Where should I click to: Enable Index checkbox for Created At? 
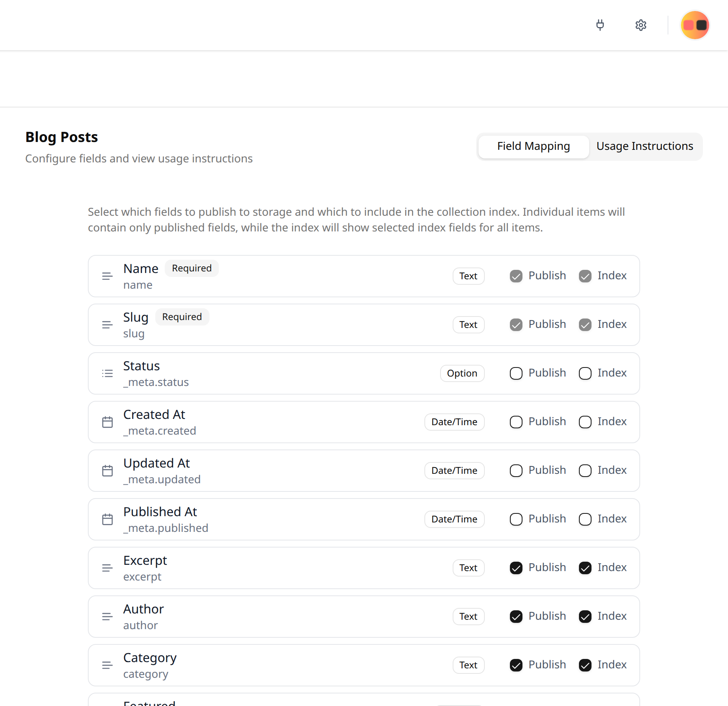tap(585, 422)
